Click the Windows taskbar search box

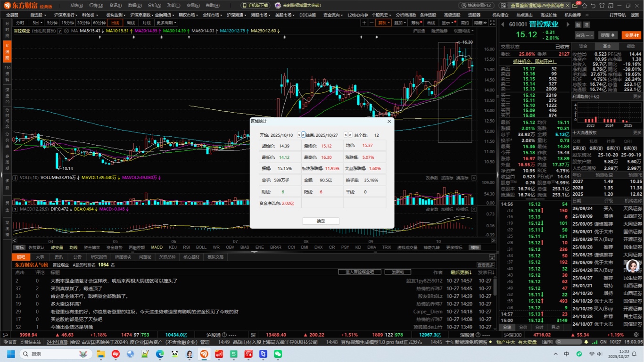pyautogui.click(x=55, y=354)
